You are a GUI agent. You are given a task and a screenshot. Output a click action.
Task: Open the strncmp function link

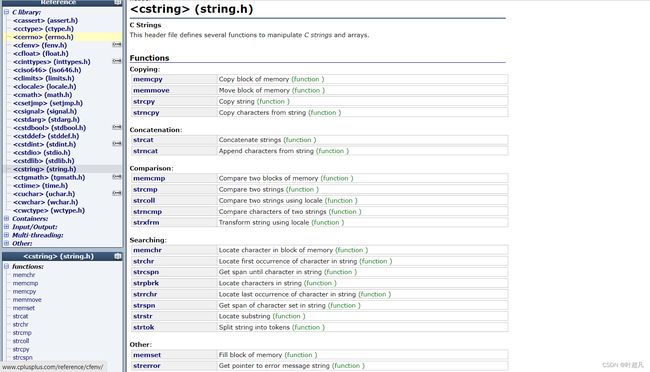click(x=147, y=212)
